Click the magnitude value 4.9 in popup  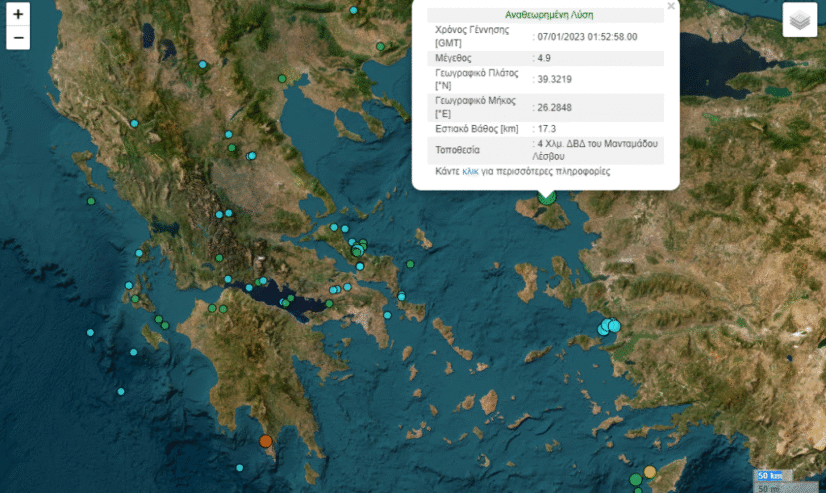coord(545,59)
